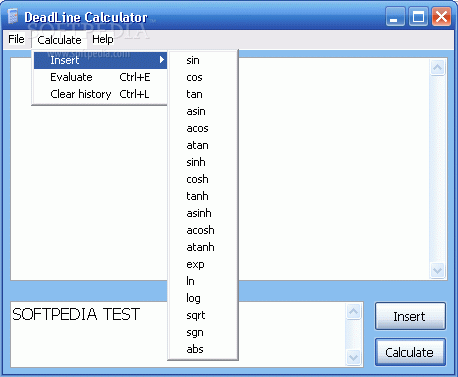Click the Calculate button
The image size is (458, 377).
[x=410, y=352]
